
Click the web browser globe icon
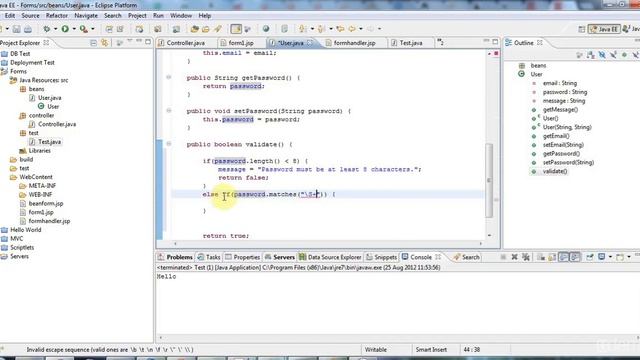266,29
